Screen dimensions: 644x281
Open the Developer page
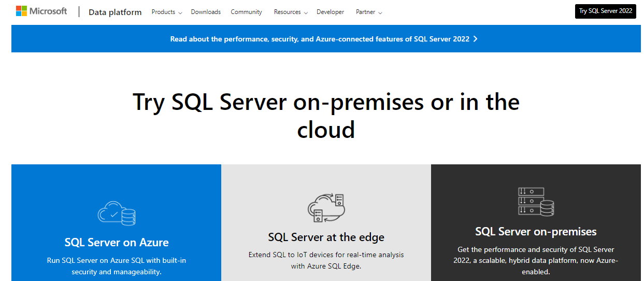(x=330, y=12)
